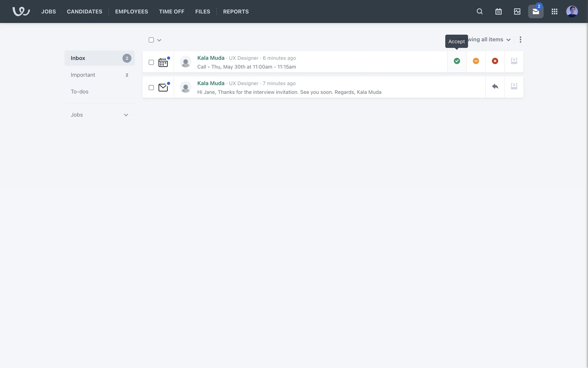Decline the call with red X icon
The image size is (588, 368).
point(495,61)
